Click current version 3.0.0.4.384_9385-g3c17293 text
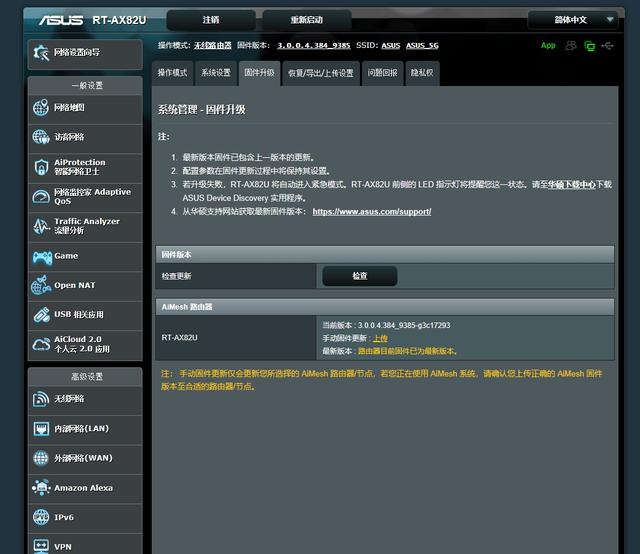 click(386, 325)
